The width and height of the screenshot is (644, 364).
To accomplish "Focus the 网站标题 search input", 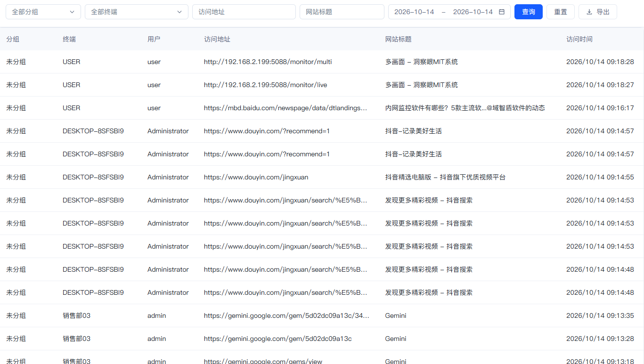I will click(342, 12).
